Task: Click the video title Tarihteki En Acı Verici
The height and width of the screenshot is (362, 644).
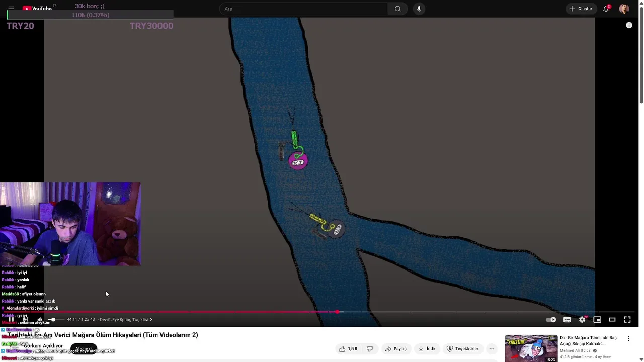Action: 103,335
